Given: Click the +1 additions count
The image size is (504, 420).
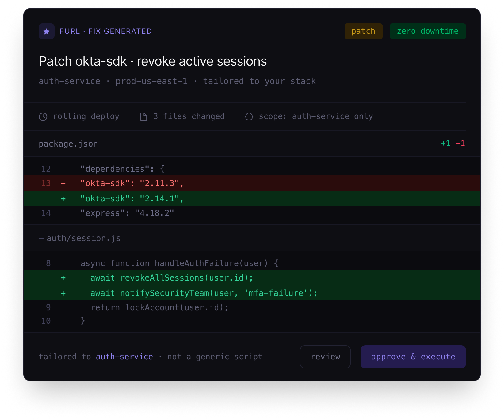Looking at the screenshot, I should tap(445, 143).
